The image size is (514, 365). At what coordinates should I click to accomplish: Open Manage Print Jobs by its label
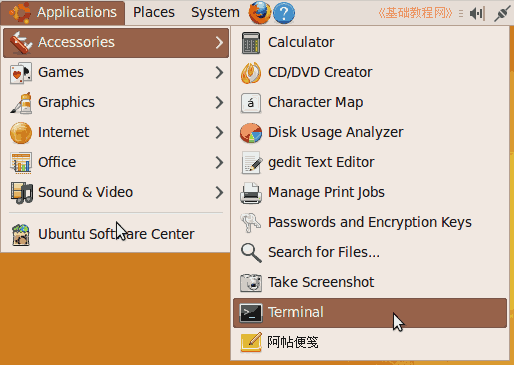[326, 192]
